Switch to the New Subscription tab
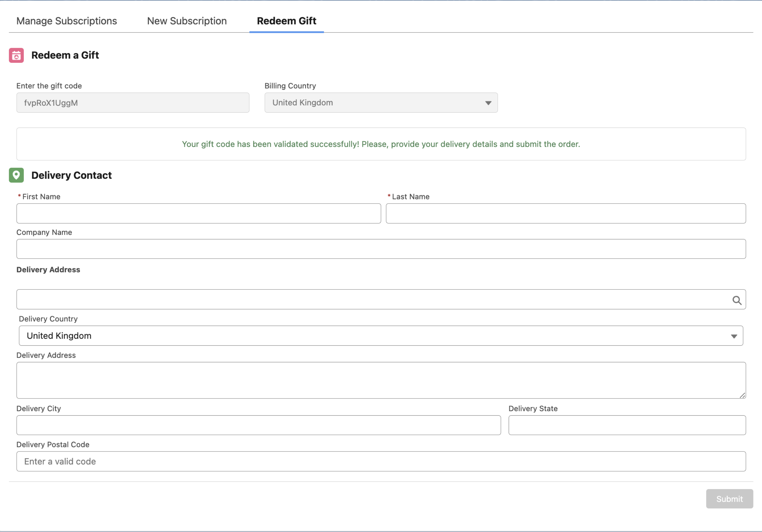 point(186,21)
